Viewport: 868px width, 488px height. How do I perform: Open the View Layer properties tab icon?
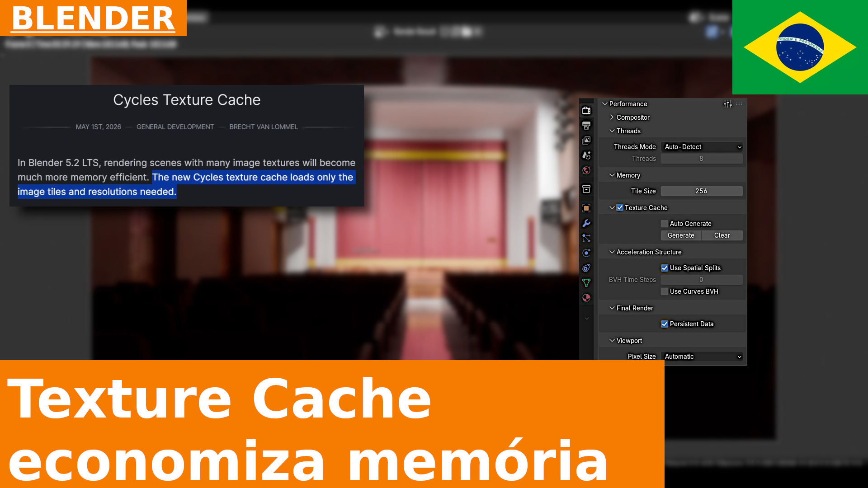(586, 141)
